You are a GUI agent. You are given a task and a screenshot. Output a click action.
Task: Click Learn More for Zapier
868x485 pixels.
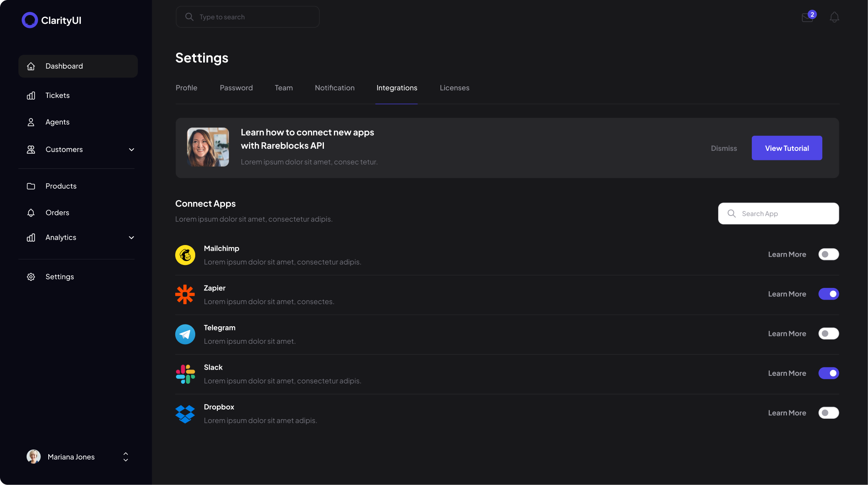pyautogui.click(x=787, y=294)
